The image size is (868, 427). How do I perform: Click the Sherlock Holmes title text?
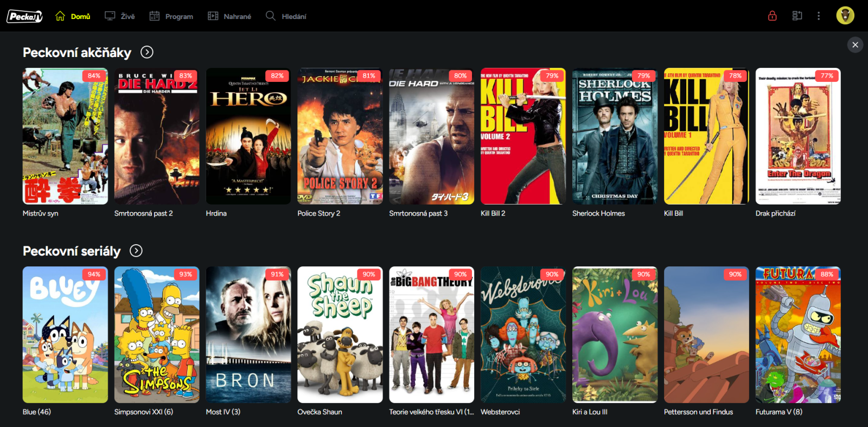[x=598, y=213]
